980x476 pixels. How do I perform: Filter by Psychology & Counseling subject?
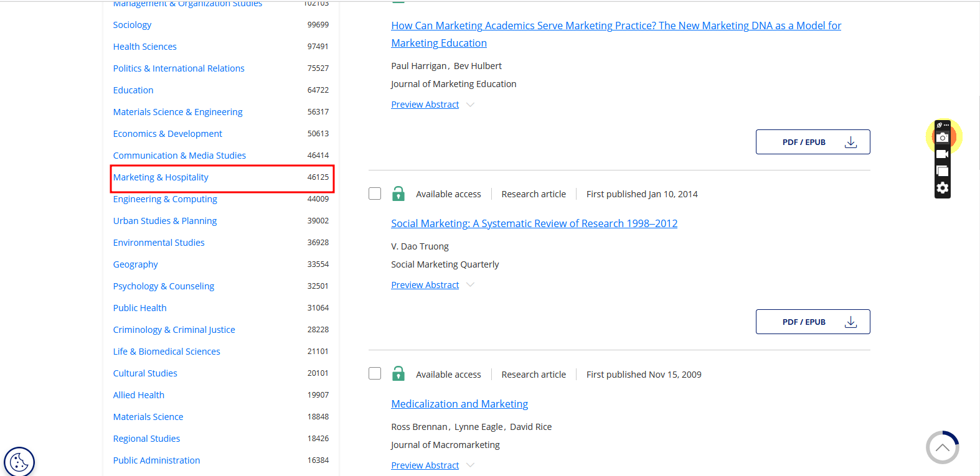point(164,286)
